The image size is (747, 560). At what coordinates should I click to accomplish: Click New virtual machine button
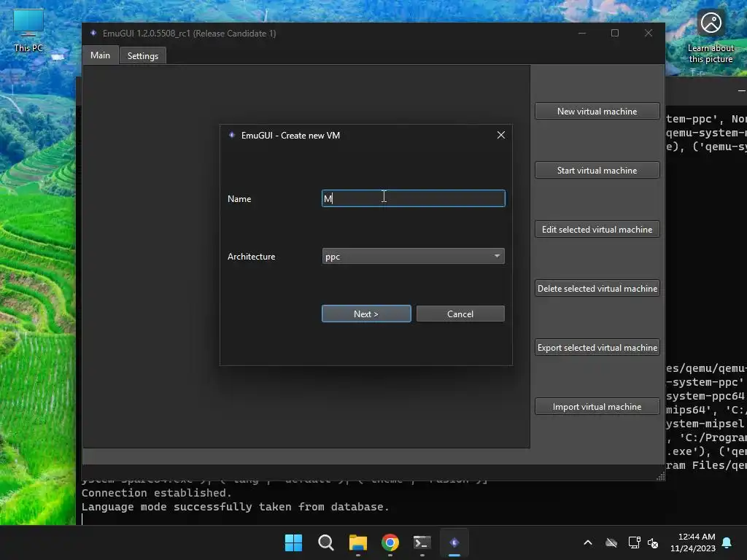597,112
